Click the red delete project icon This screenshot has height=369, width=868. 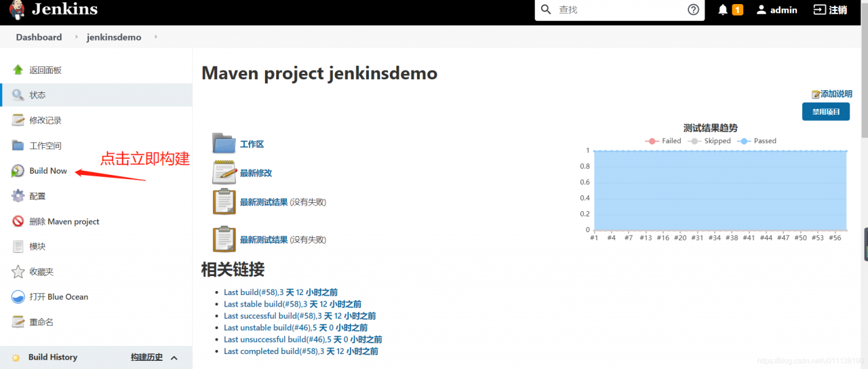[18, 221]
